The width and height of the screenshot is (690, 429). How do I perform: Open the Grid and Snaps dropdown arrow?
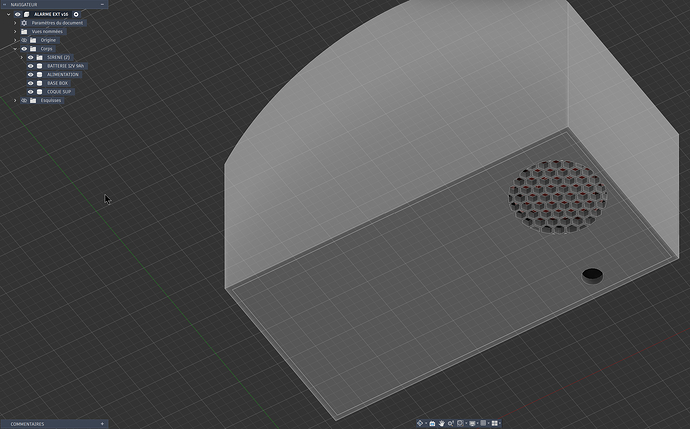tap(488, 423)
